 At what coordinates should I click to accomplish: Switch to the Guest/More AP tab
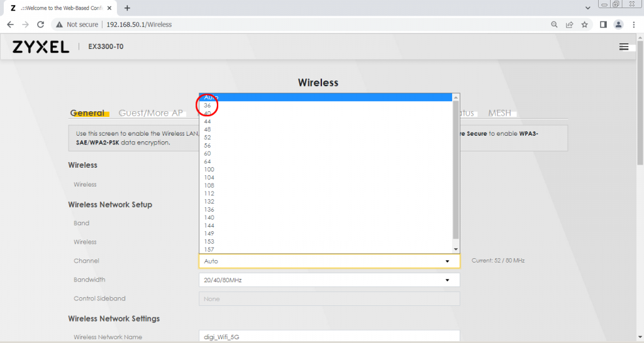click(150, 113)
